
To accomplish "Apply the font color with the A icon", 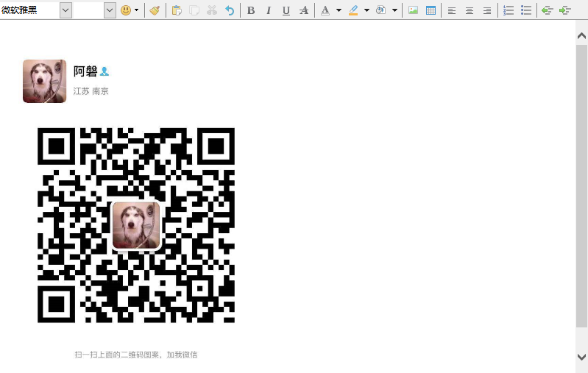I will pyautogui.click(x=325, y=10).
